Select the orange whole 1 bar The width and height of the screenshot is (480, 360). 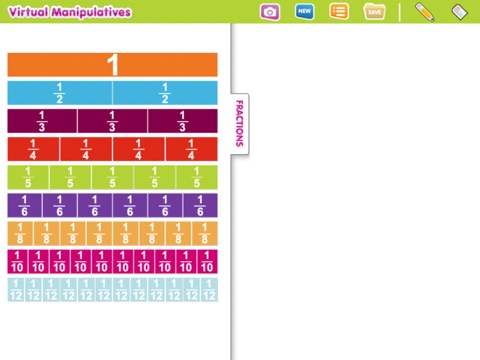(x=113, y=65)
